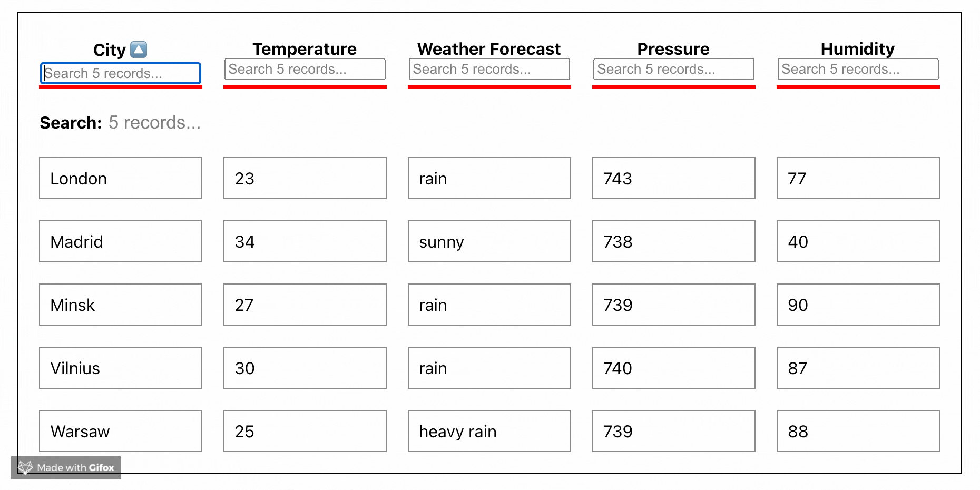Click the Temperature column header
980x490 pixels.
click(x=305, y=48)
